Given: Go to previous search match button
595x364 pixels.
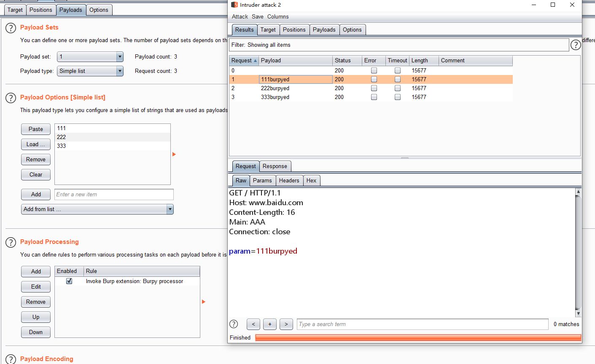Looking at the screenshot, I should [x=253, y=324].
